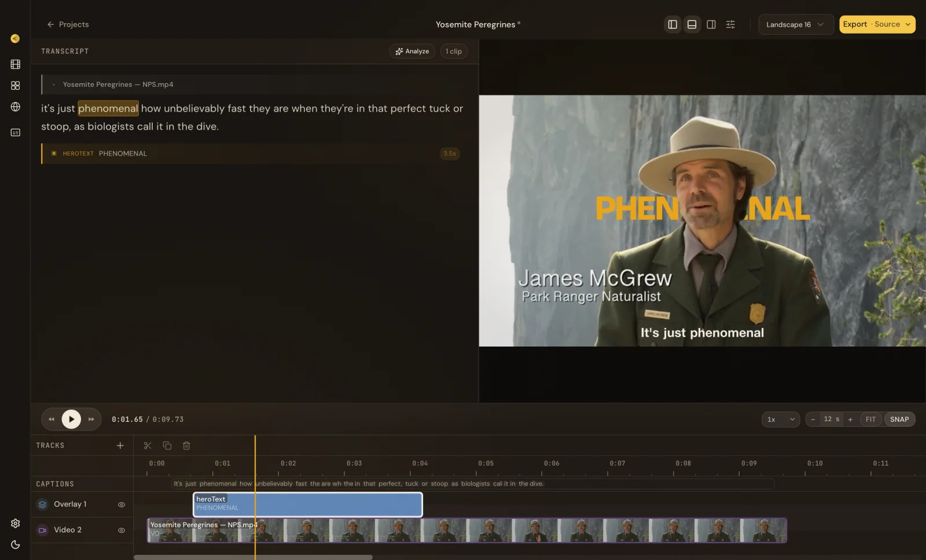Click the Analyze button
Image resolution: width=926 pixels, height=560 pixels.
pos(412,51)
